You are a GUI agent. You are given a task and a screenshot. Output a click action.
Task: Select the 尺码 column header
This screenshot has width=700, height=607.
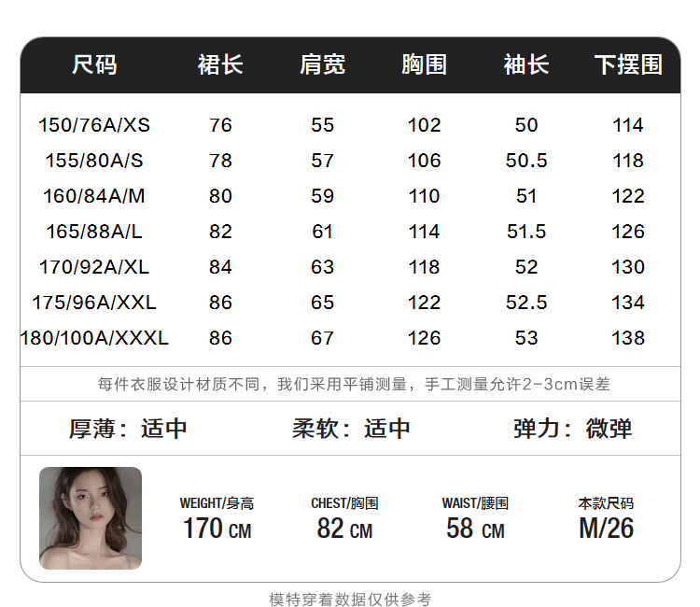click(x=94, y=64)
